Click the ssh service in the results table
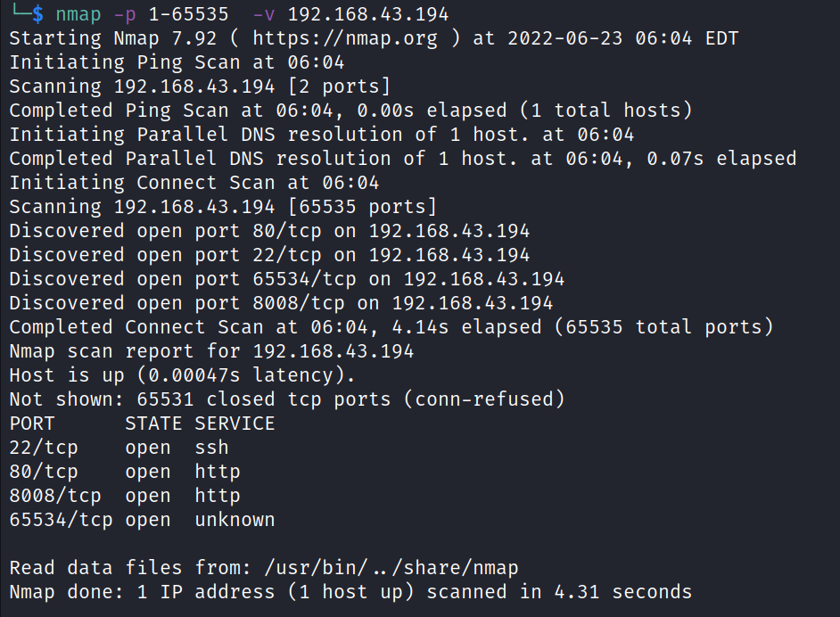 [211, 448]
